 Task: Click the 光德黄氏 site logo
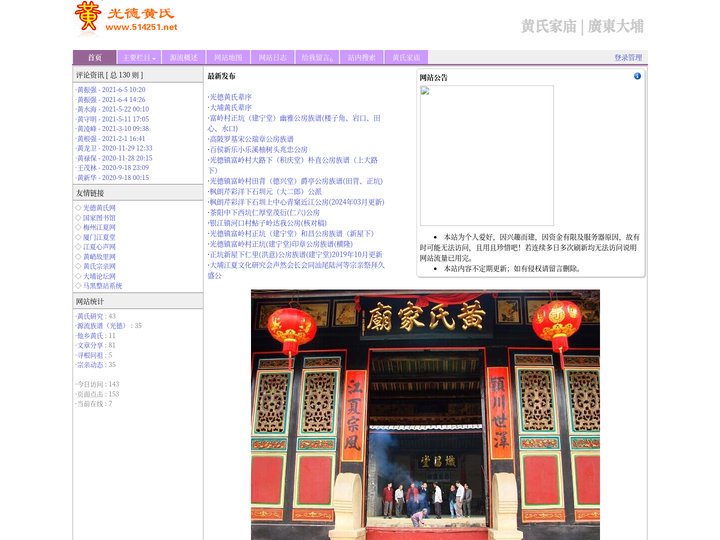click(x=126, y=18)
